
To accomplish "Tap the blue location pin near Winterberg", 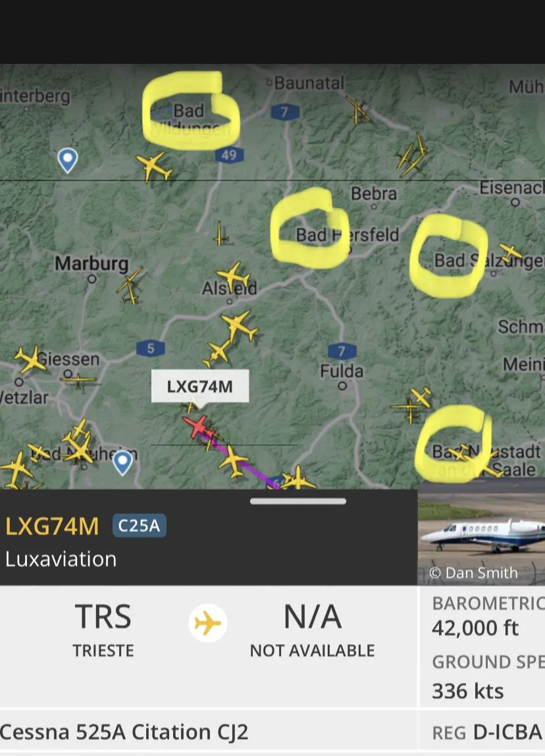I will coord(67,160).
